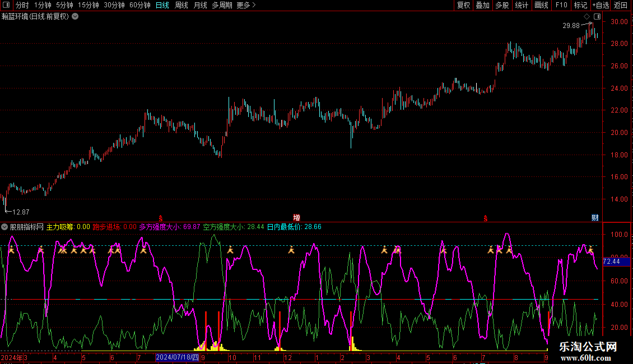Click the 72.44 value tag on indicator axis
The width and height of the screenshot is (633, 364).
611,262
